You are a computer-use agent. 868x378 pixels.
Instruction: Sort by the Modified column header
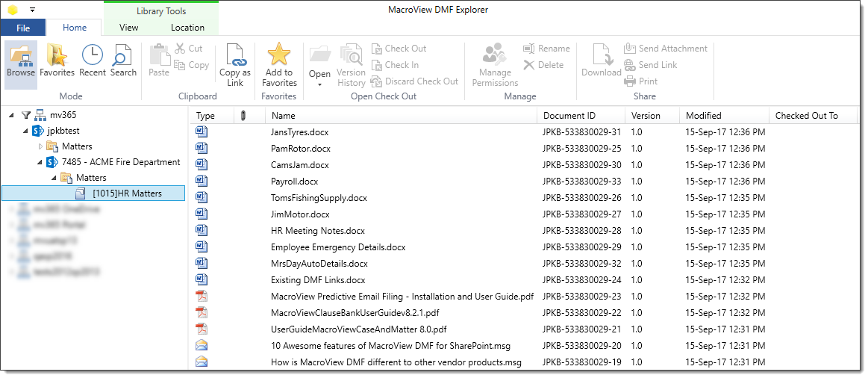tap(724, 116)
